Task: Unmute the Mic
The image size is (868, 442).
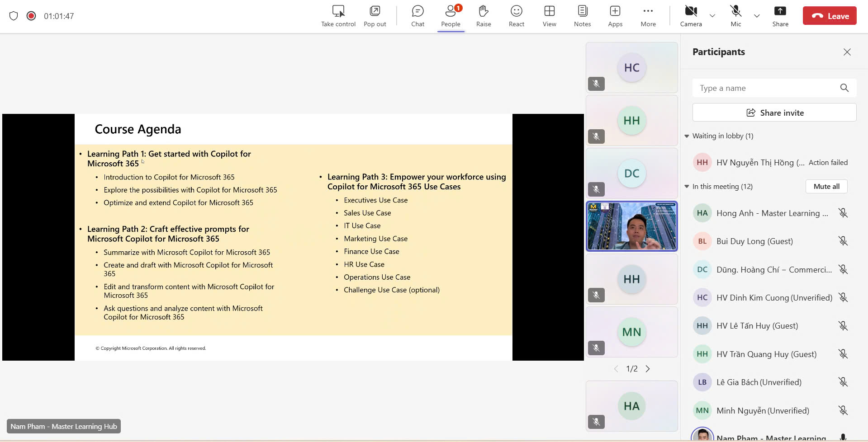Action: pyautogui.click(x=736, y=16)
